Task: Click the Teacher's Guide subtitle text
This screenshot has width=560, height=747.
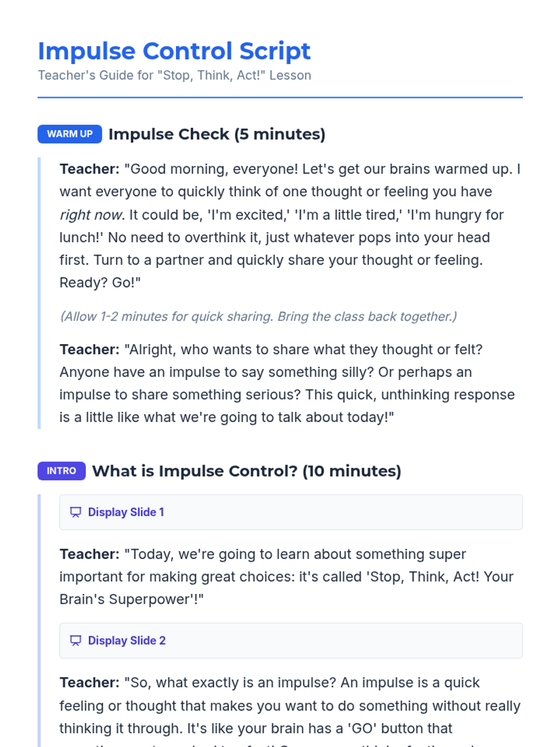Action: point(174,75)
